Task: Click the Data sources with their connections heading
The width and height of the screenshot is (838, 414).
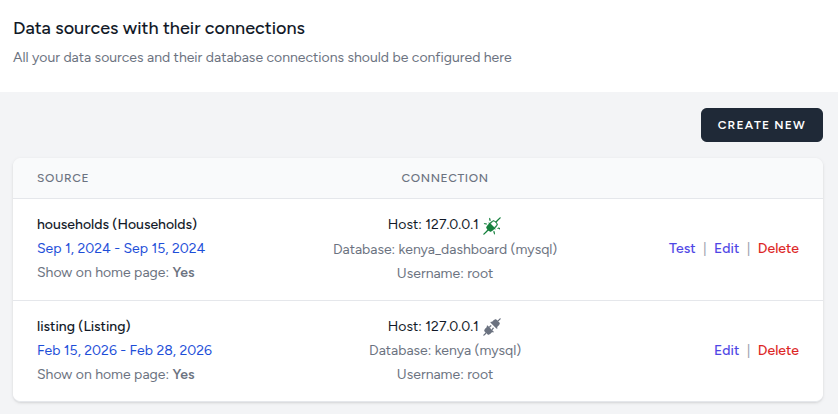Action: pos(159,28)
